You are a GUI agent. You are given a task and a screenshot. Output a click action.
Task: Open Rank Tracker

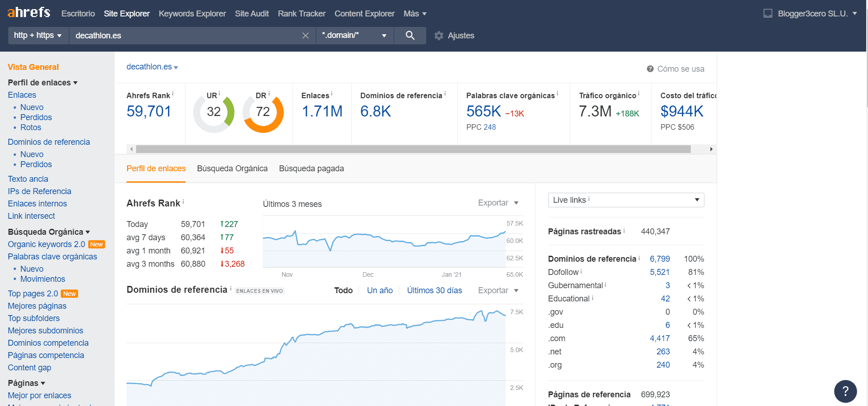pyautogui.click(x=302, y=14)
